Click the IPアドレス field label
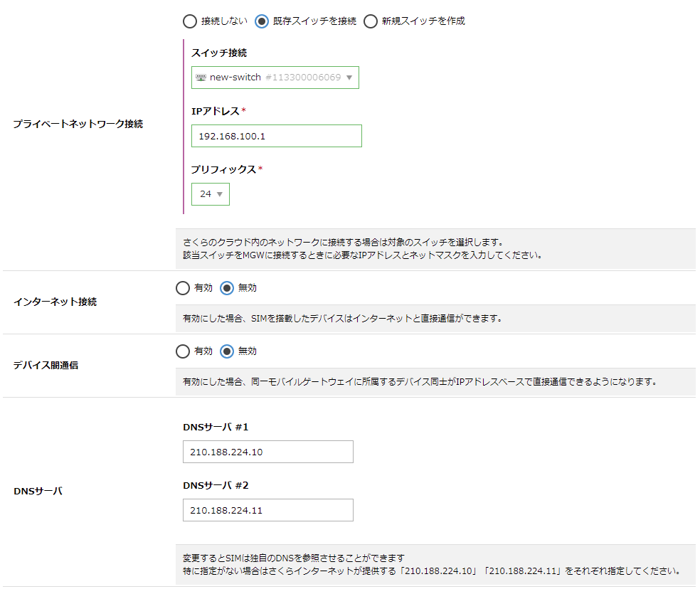 [216, 111]
